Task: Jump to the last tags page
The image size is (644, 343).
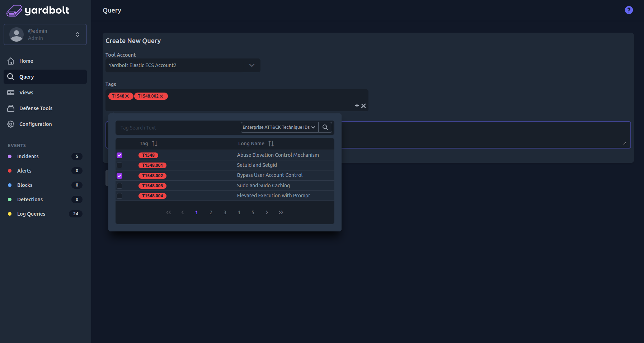Action: tap(281, 212)
